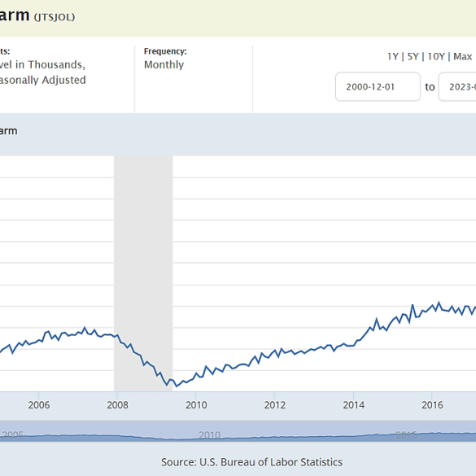
Task: Click the 2005 marker in the navigator strip
Action: pyautogui.click(x=12, y=435)
